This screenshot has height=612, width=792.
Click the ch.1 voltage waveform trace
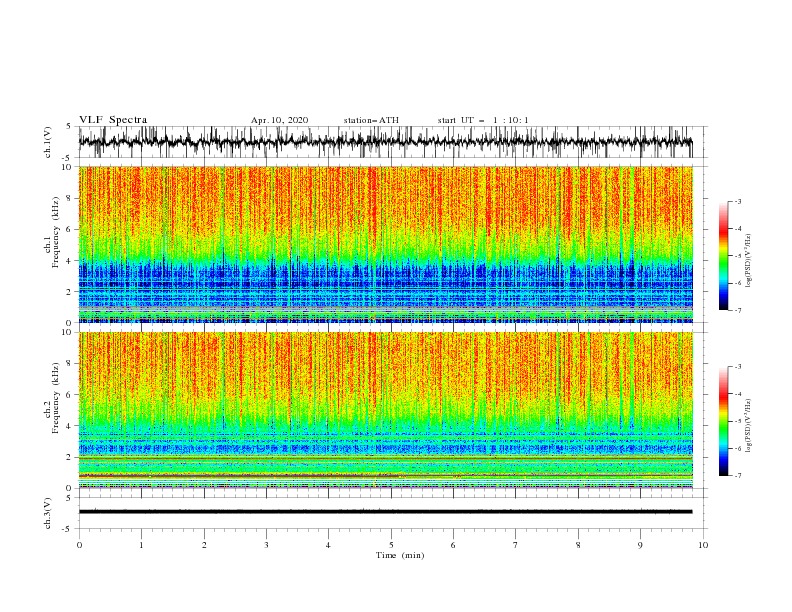(x=385, y=142)
